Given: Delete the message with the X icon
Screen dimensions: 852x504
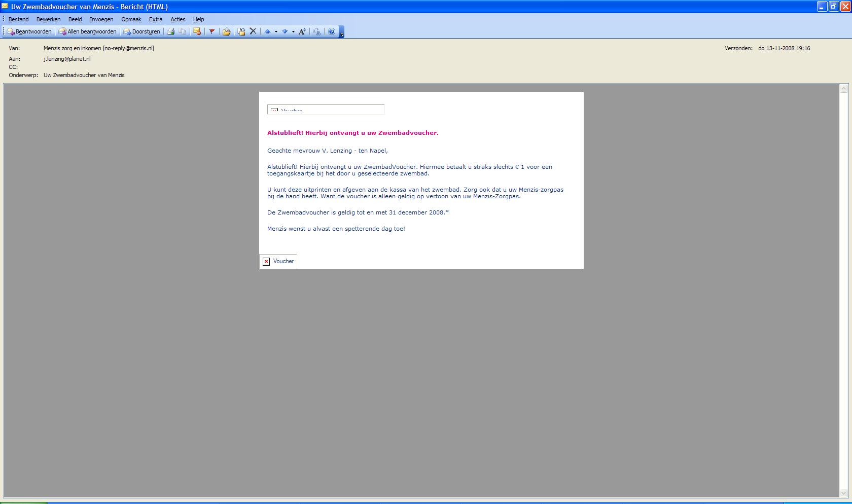Looking at the screenshot, I should point(253,31).
